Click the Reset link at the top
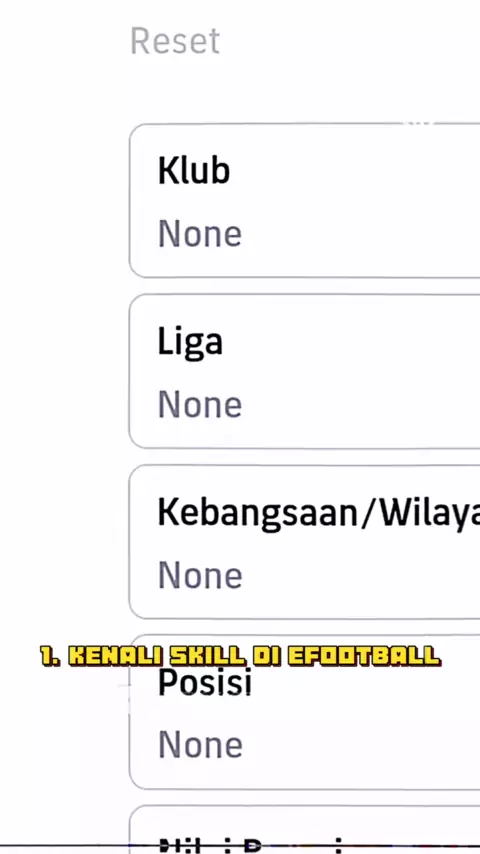The height and width of the screenshot is (854, 480). 175,41
